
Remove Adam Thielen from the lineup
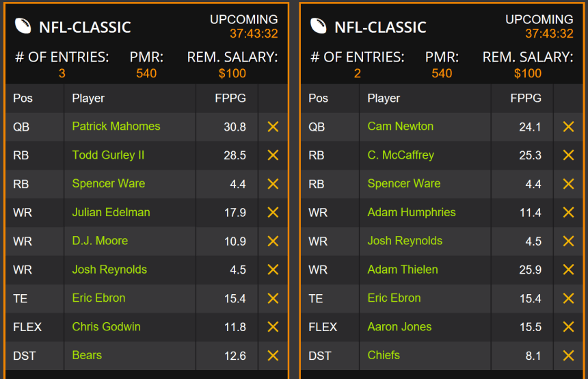pos(568,270)
